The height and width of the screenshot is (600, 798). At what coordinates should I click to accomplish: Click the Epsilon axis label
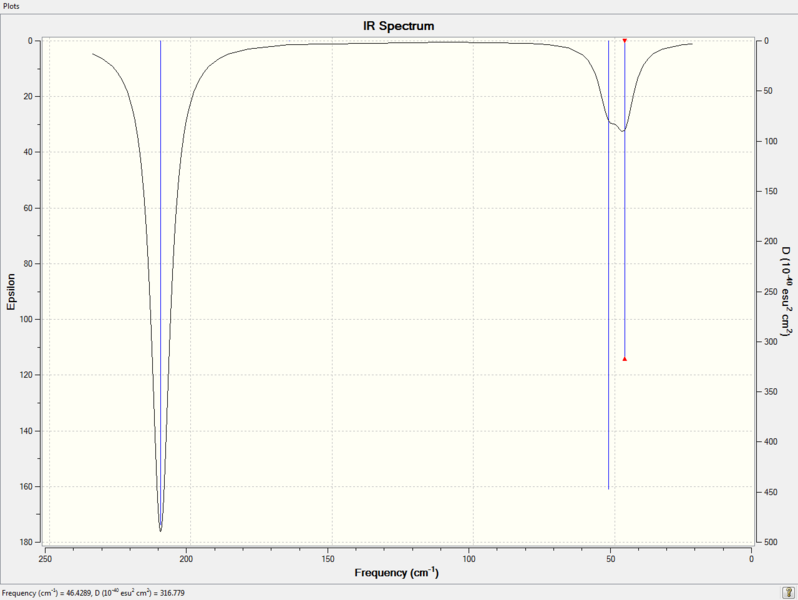click(11, 291)
